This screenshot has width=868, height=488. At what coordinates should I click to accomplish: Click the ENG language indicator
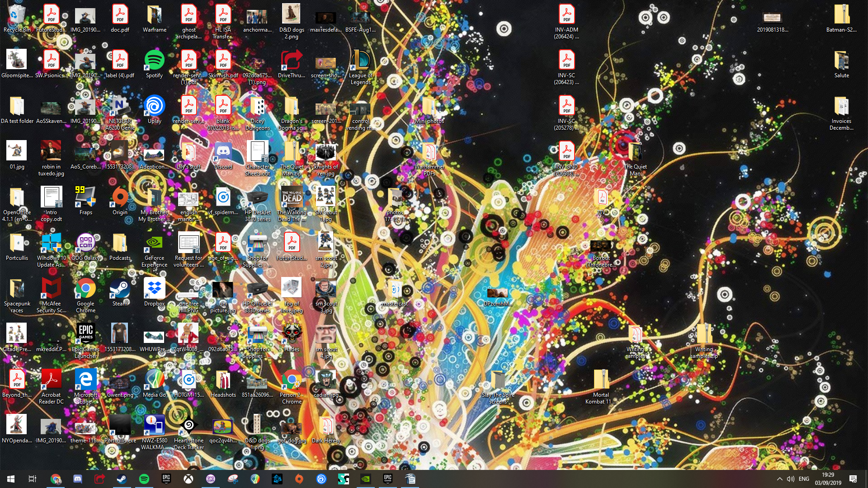click(804, 479)
